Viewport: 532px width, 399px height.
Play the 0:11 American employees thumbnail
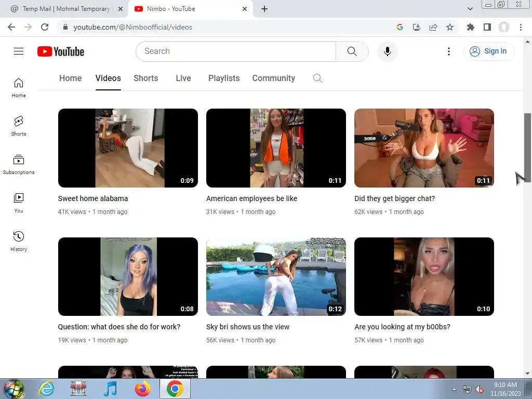276,148
